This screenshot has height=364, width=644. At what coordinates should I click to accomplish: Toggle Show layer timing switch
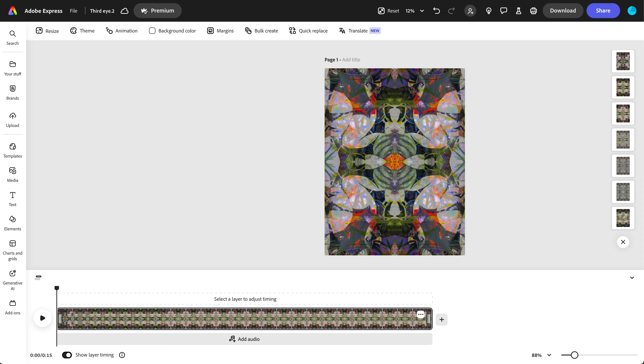pyautogui.click(x=67, y=355)
